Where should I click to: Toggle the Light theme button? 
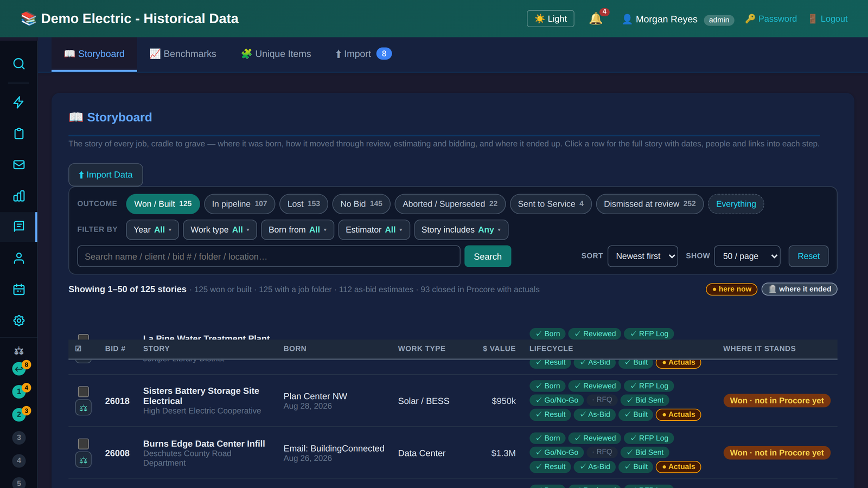pos(551,18)
